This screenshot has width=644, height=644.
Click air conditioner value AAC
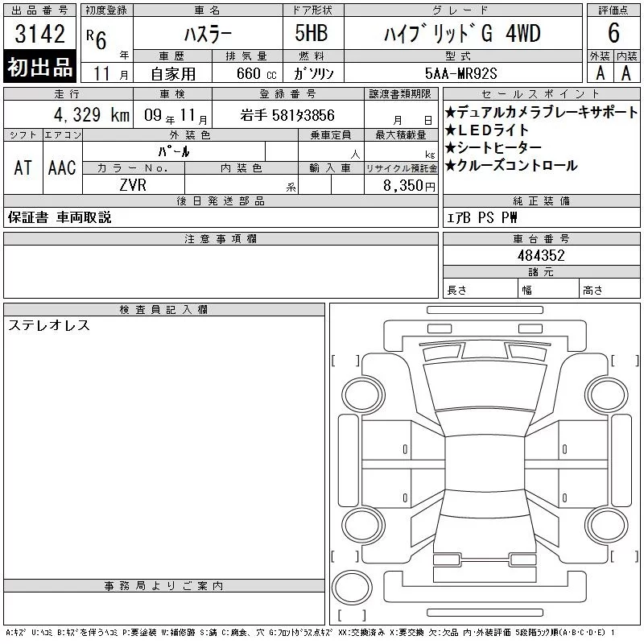(x=62, y=167)
